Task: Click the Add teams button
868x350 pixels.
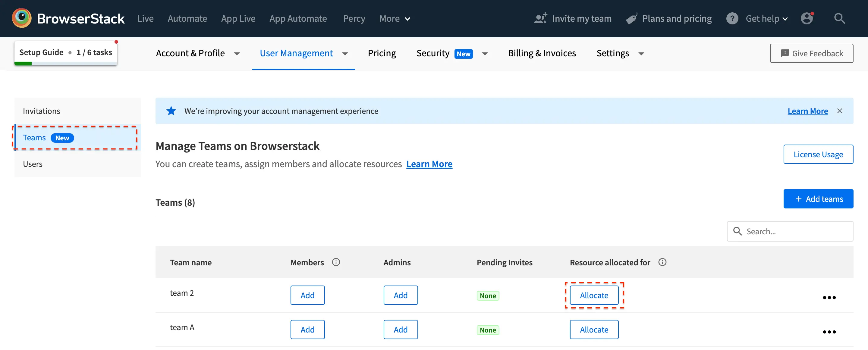Action: tap(818, 199)
